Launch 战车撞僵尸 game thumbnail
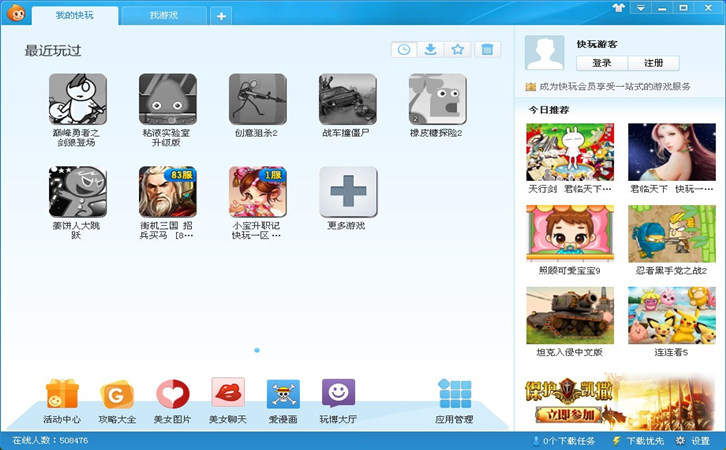The height and width of the screenshot is (450, 726). pos(347,99)
